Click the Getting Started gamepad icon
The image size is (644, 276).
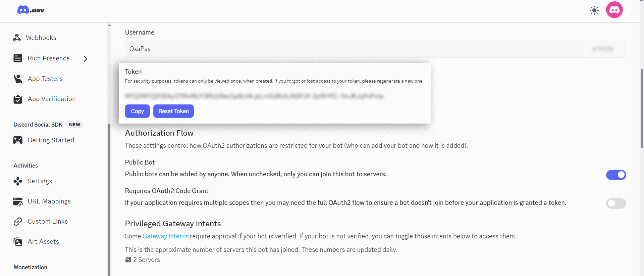coord(18,140)
